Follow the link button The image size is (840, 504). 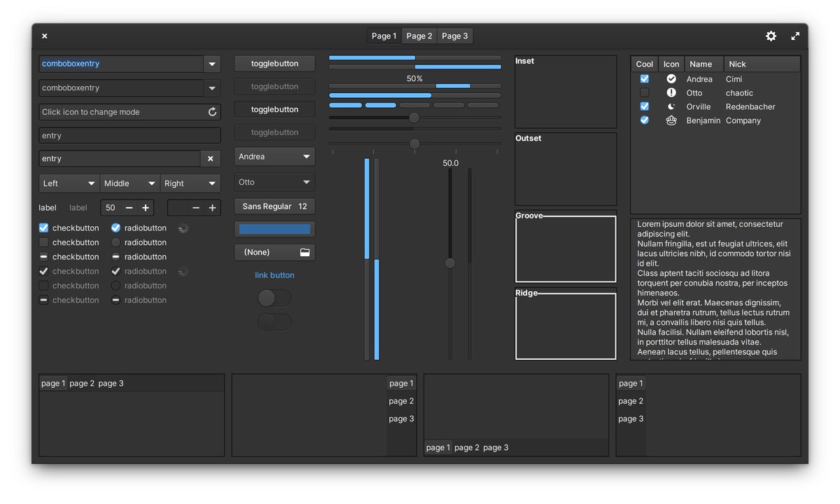tap(274, 275)
